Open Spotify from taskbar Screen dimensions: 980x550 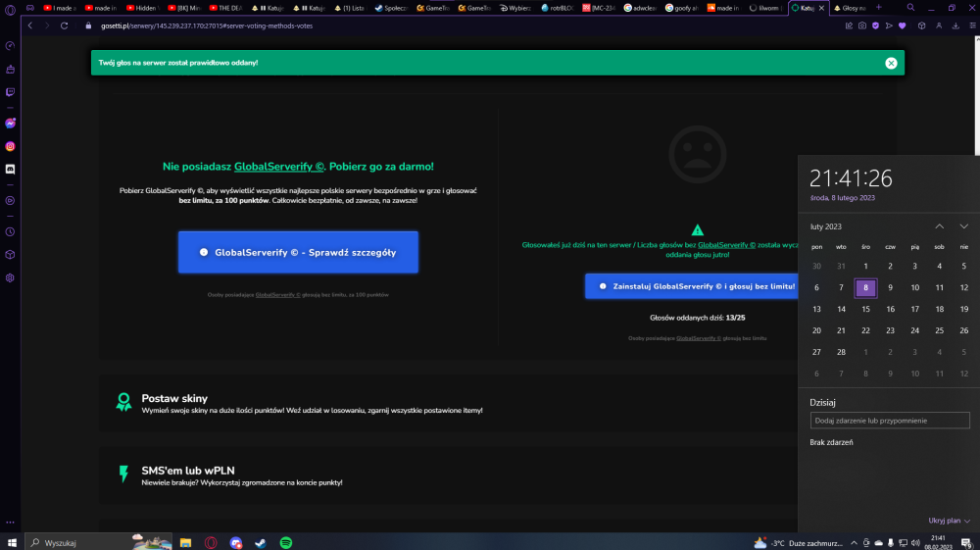click(x=285, y=542)
